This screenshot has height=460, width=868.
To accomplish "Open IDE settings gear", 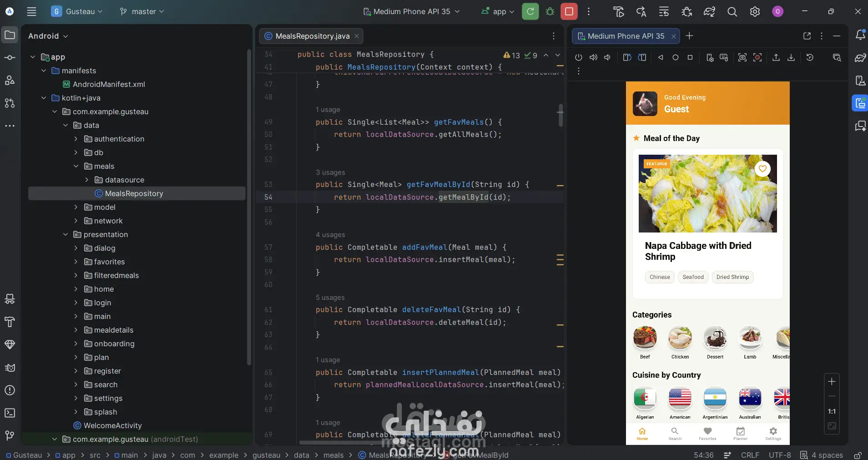I will click(755, 11).
